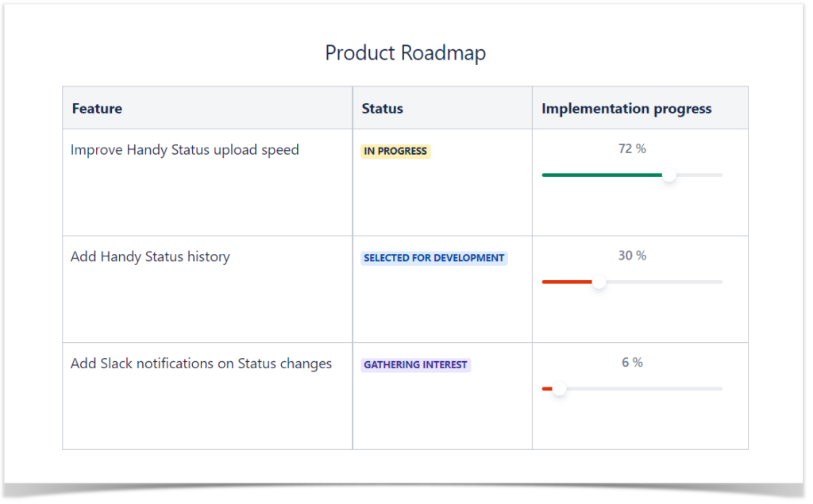Click the IN PROGRESS status badge

tap(395, 151)
